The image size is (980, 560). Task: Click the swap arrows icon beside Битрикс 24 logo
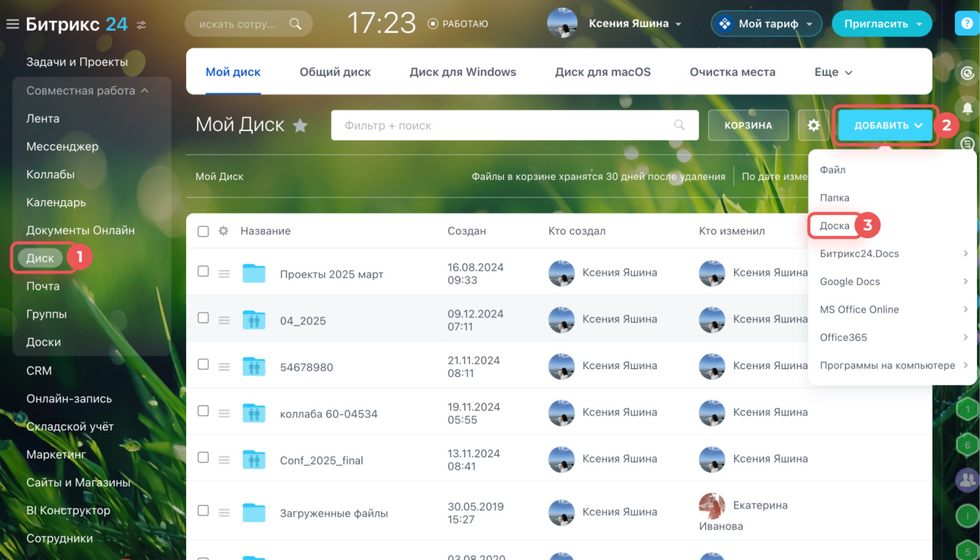tap(141, 25)
